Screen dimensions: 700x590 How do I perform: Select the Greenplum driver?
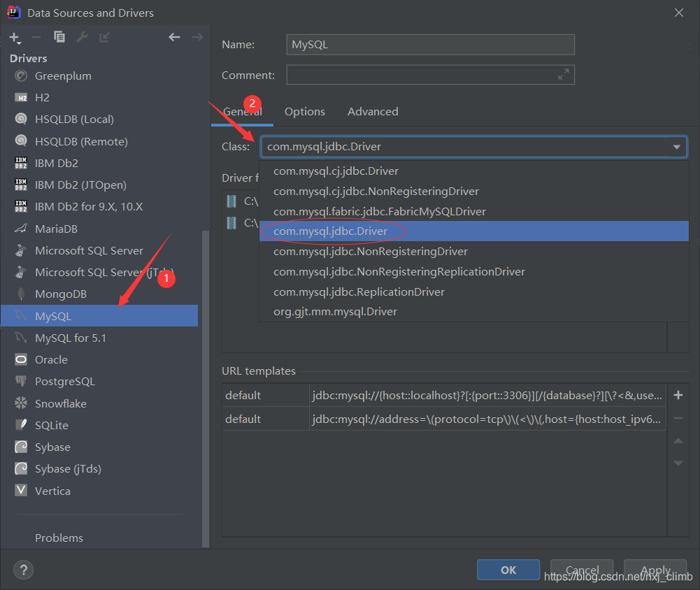[99, 76]
